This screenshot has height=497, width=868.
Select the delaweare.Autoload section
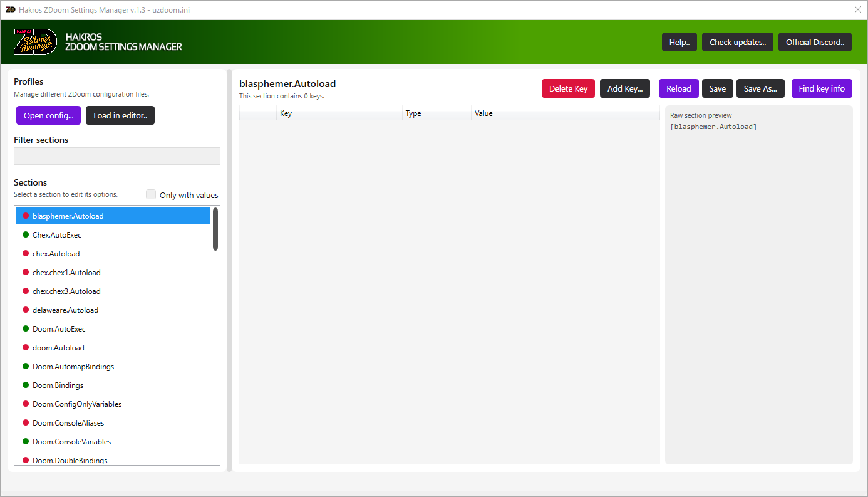coord(113,310)
